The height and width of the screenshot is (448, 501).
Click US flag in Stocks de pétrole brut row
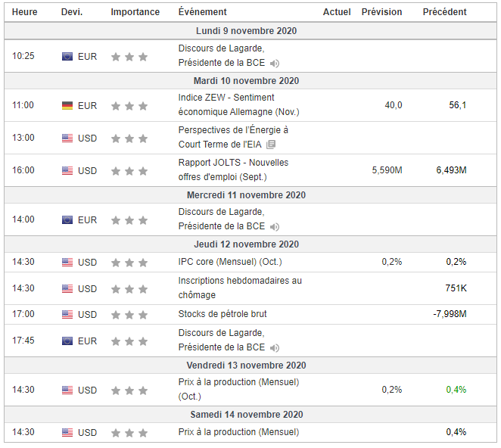point(67,314)
